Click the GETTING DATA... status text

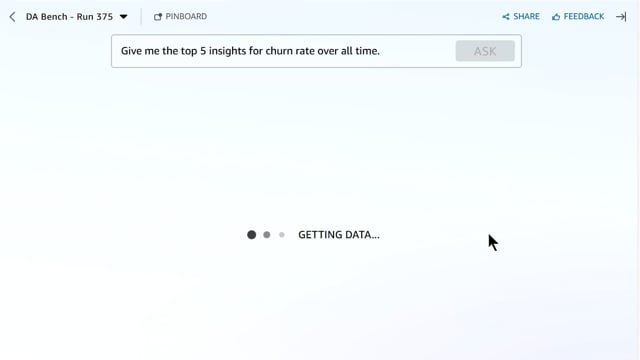click(x=339, y=235)
